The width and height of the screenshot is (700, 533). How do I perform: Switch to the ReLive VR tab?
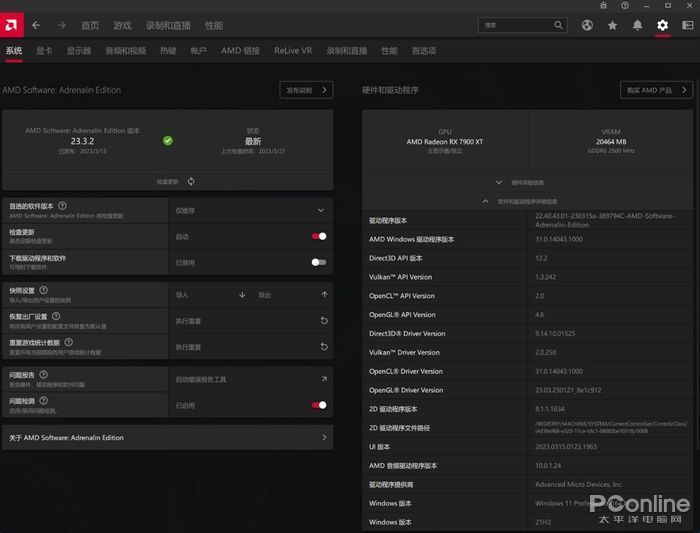293,50
